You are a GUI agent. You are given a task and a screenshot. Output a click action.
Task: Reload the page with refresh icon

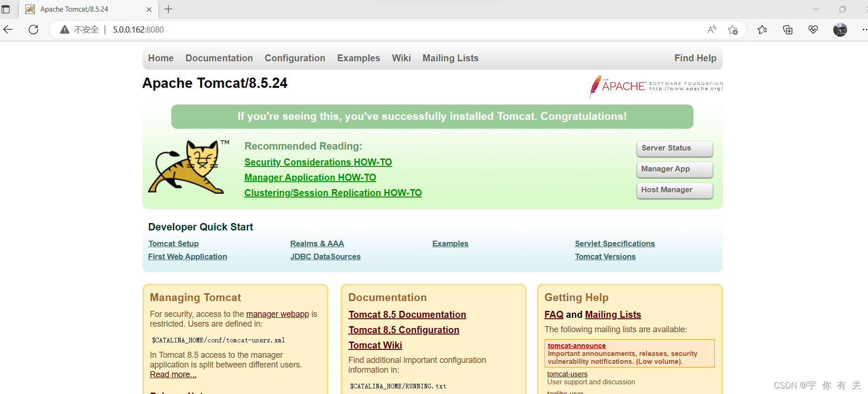click(x=33, y=30)
